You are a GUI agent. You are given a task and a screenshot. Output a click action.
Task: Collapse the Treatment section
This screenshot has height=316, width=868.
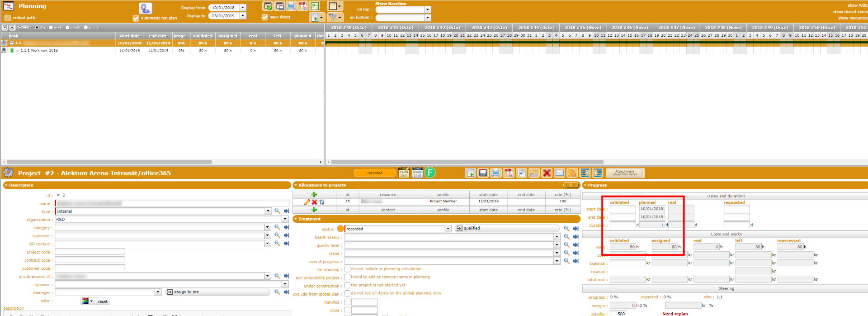[296, 219]
